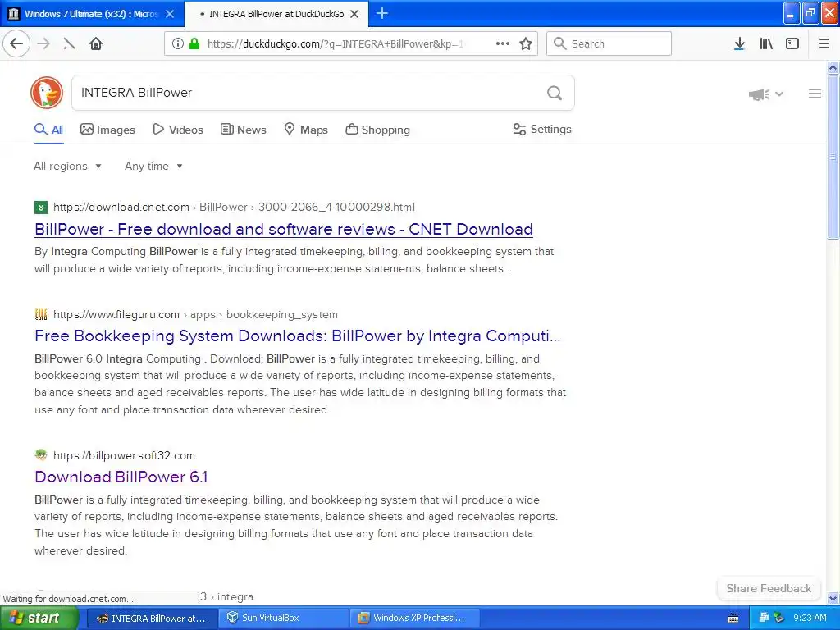Click the Firefox search box magnifier
Screen dimensions: 840x630
559,43
